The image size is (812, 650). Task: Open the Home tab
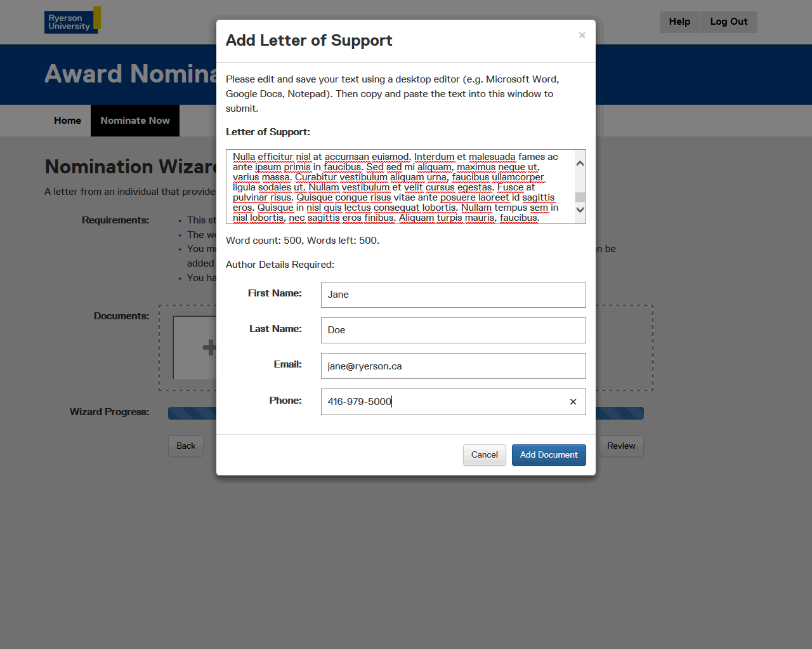click(x=67, y=121)
